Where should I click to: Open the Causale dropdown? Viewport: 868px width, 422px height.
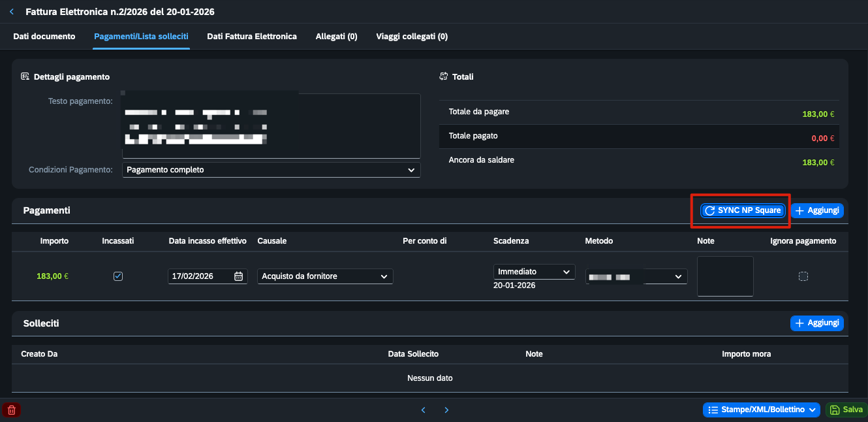pyautogui.click(x=325, y=276)
